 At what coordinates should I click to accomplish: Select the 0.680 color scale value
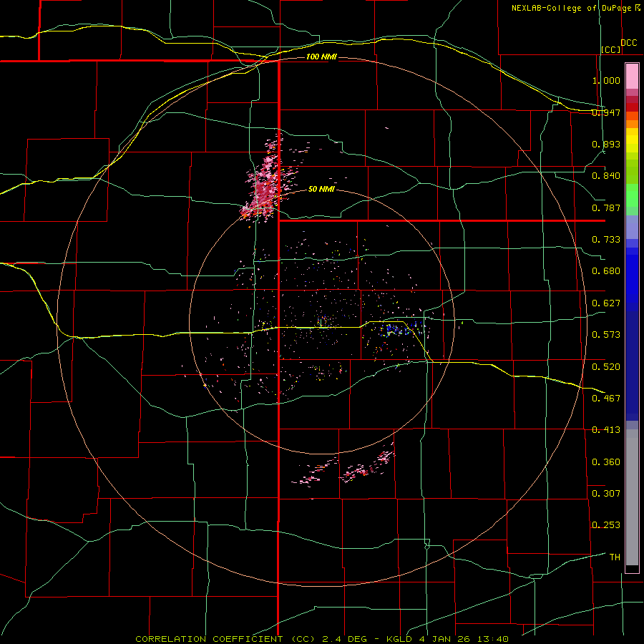(606, 271)
